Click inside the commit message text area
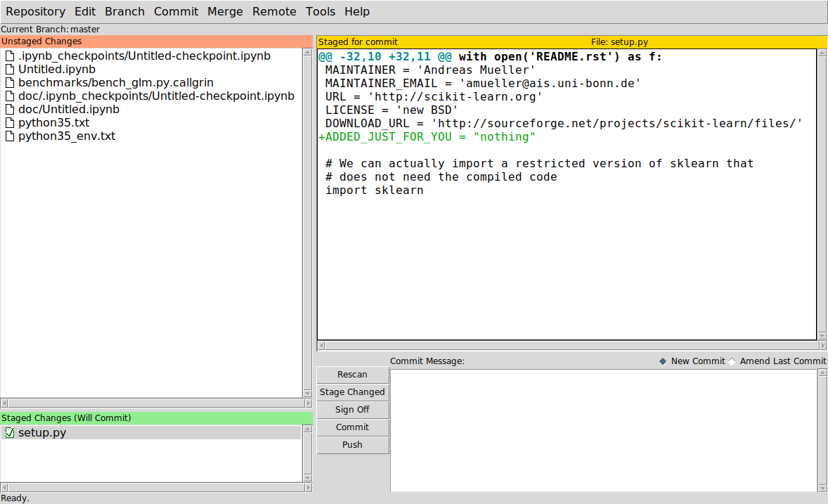The width and height of the screenshot is (828, 504). pyautogui.click(x=603, y=430)
